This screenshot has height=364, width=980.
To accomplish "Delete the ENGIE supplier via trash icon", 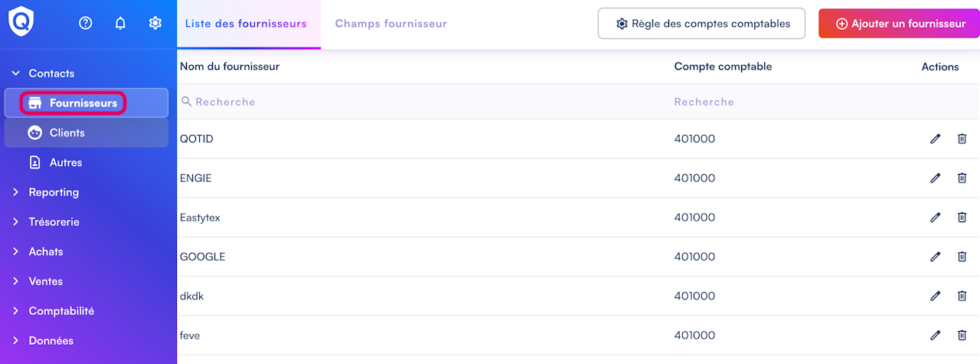I will 962,178.
